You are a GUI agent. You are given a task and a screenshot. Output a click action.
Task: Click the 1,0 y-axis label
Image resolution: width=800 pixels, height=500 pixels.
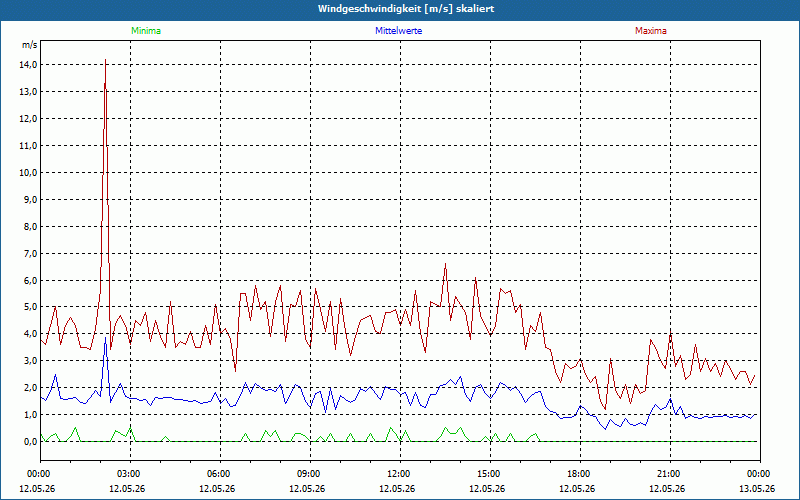31,415
